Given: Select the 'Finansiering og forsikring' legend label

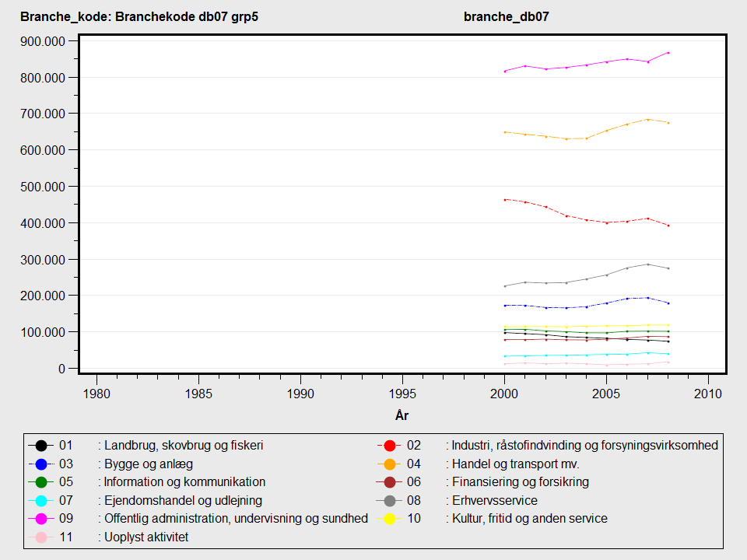Looking at the screenshot, I should pos(521,482).
